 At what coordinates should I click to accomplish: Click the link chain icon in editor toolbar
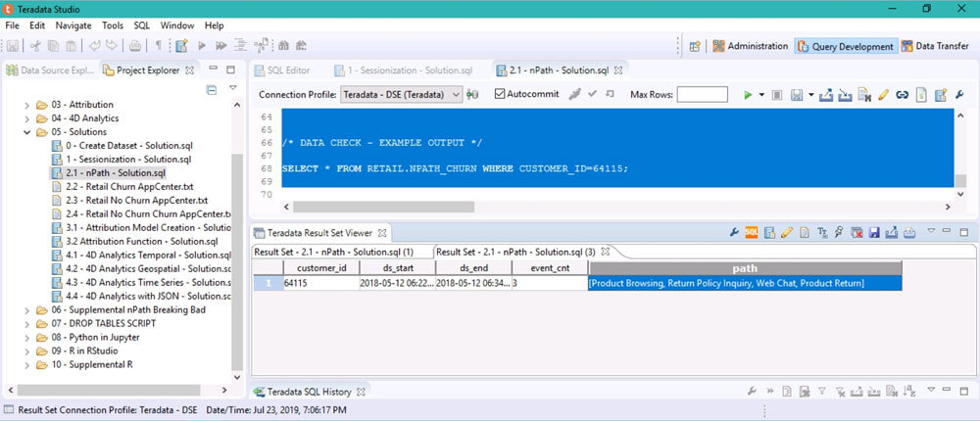click(902, 95)
